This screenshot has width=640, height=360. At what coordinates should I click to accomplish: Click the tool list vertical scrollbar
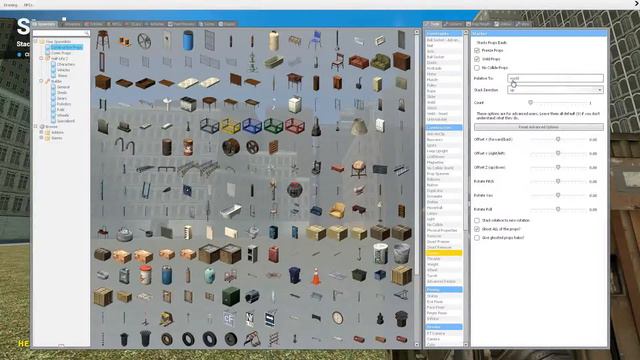click(x=465, y=188)
